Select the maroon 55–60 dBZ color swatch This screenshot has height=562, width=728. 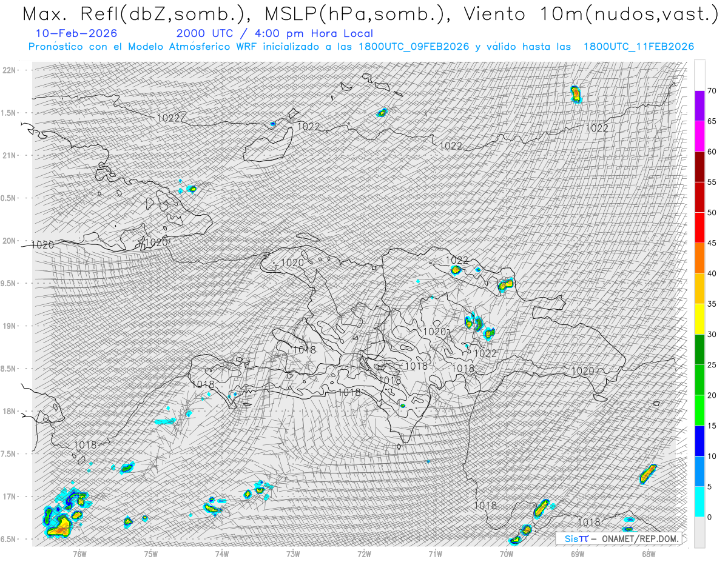(x=699, y=167)
